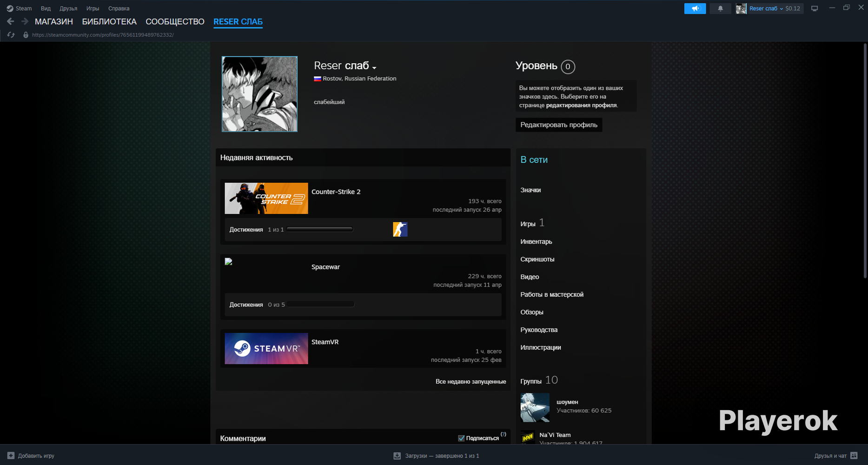This screenshot has width=868, height=465.
Task: Click the Add Game plus icon
Action: click(11, 456)
